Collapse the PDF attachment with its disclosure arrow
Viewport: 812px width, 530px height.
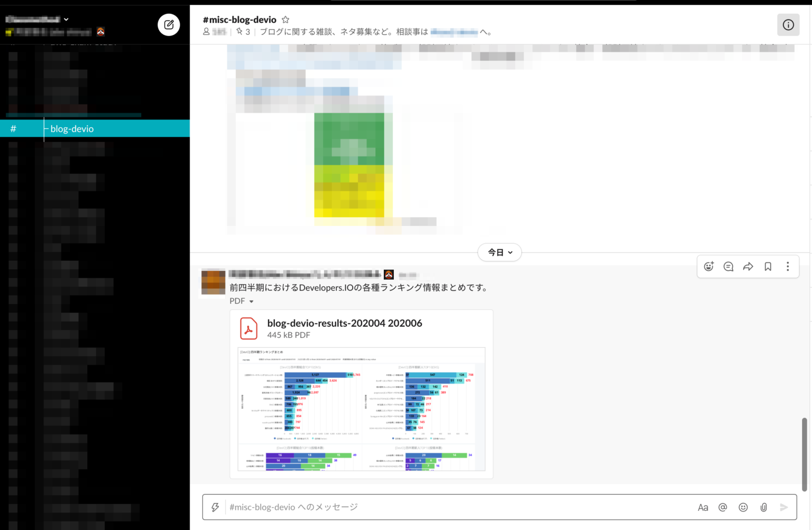[x=252, y=300]
